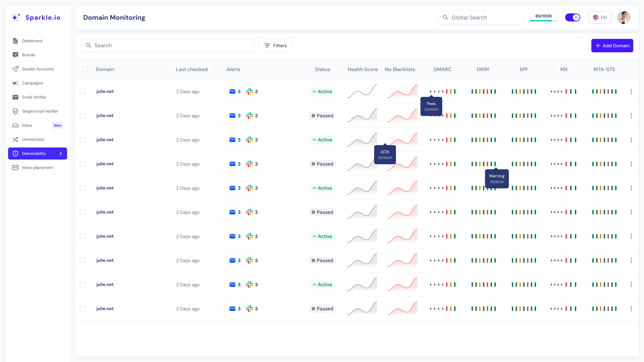Click the Sender Accounts paper plane icon
This screenshot has height=362, width=644.
click(x=15, y=69)
